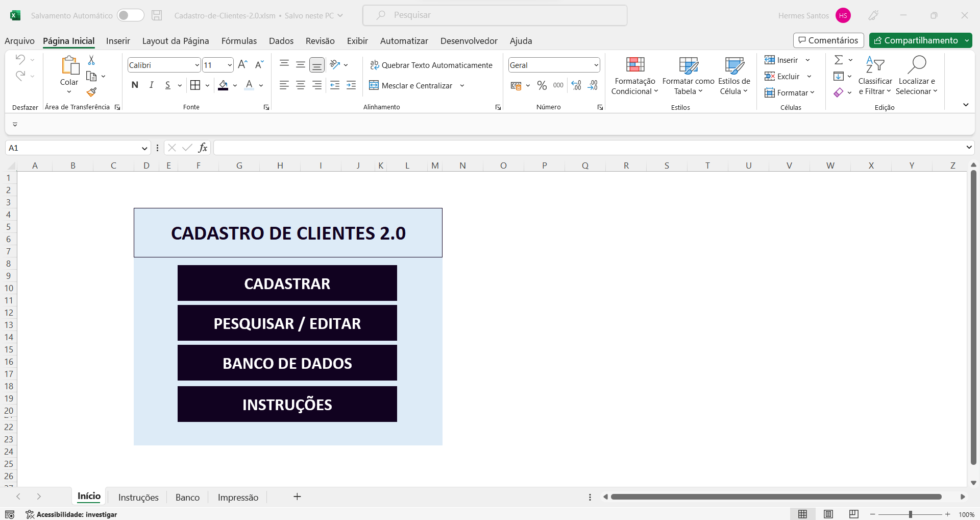
Task: Activate the Format Painter brush
Action: 91,92
